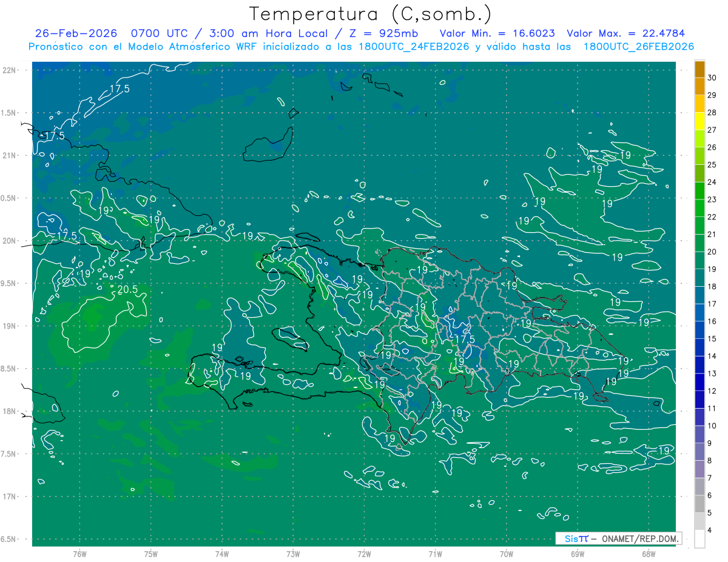Click the 18N latitude axis label
This screenshot has width=728, height=562.
coord(10,411)
